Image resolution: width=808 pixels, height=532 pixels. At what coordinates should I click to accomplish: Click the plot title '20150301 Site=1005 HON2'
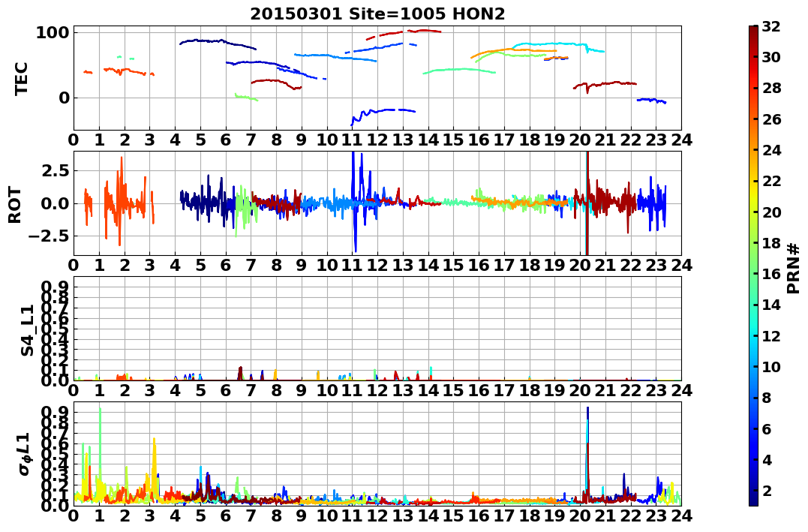click(377, 14)
